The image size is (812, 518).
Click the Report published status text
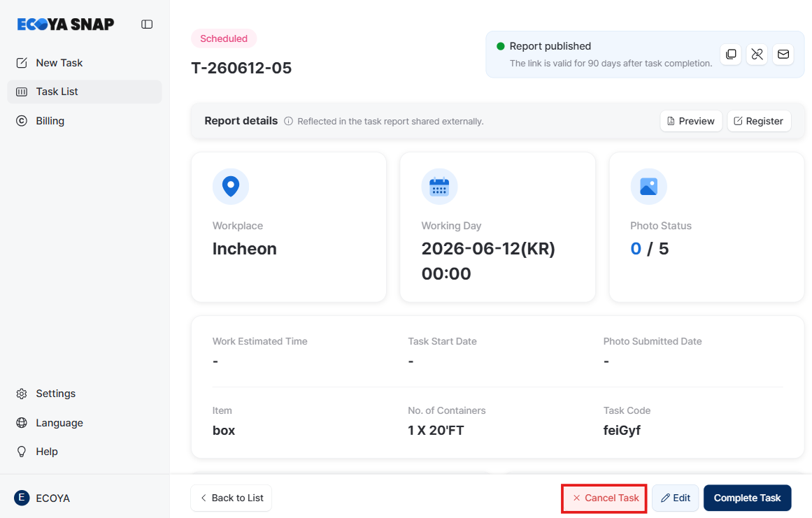(550, 46)
